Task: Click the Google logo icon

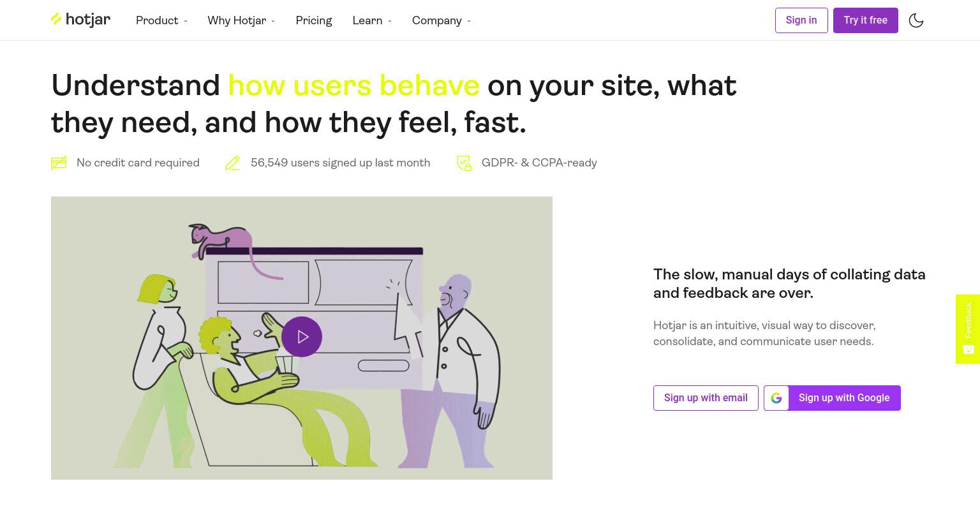Action: [x=776, y=398]
